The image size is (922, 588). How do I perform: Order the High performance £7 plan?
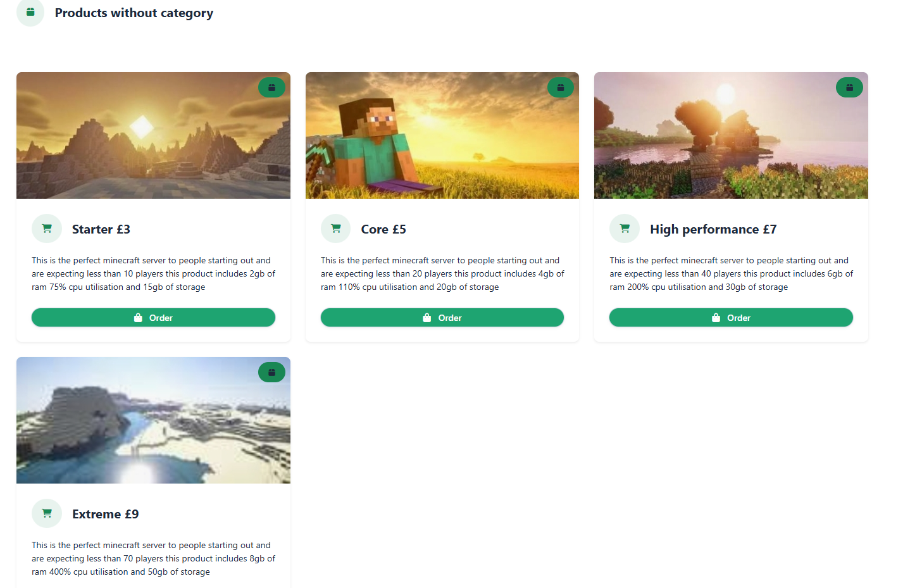731,318
